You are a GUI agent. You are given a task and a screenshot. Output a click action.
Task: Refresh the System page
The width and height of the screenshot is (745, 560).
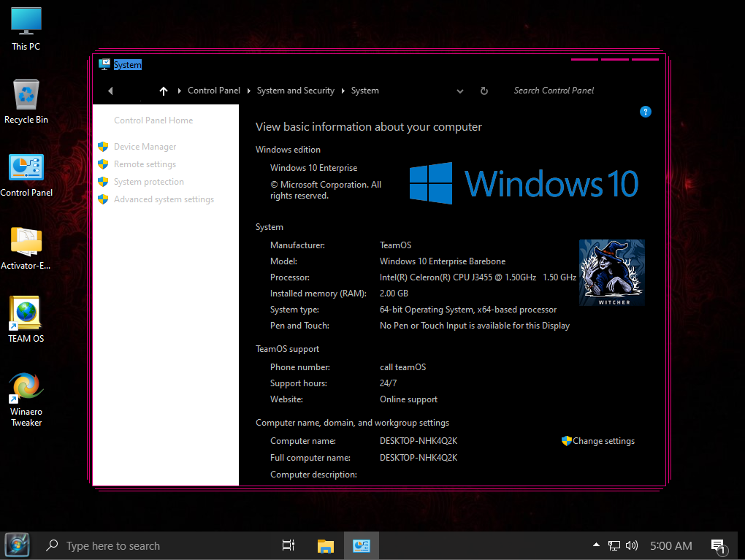coord(484,91)
